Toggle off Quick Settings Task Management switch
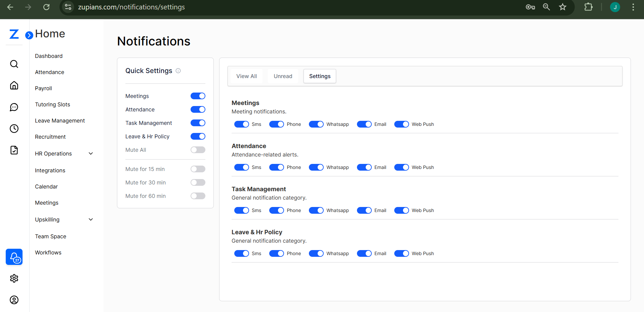 198,123
